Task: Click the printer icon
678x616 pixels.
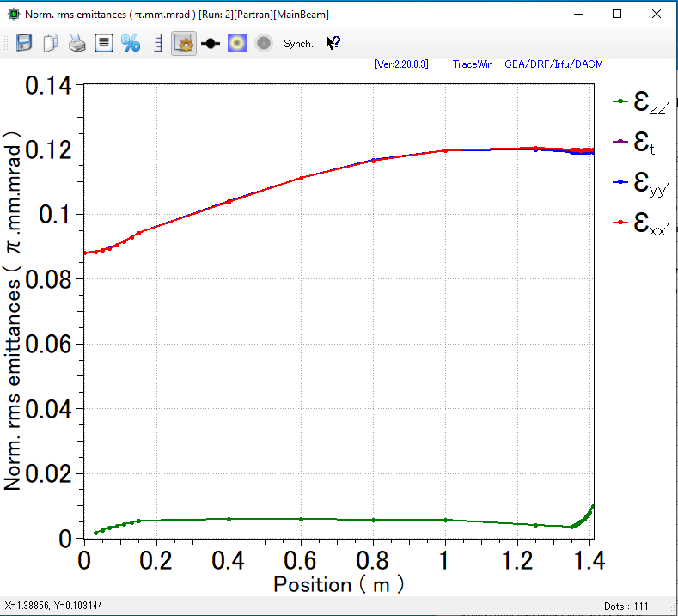Action: click(77, 43)
